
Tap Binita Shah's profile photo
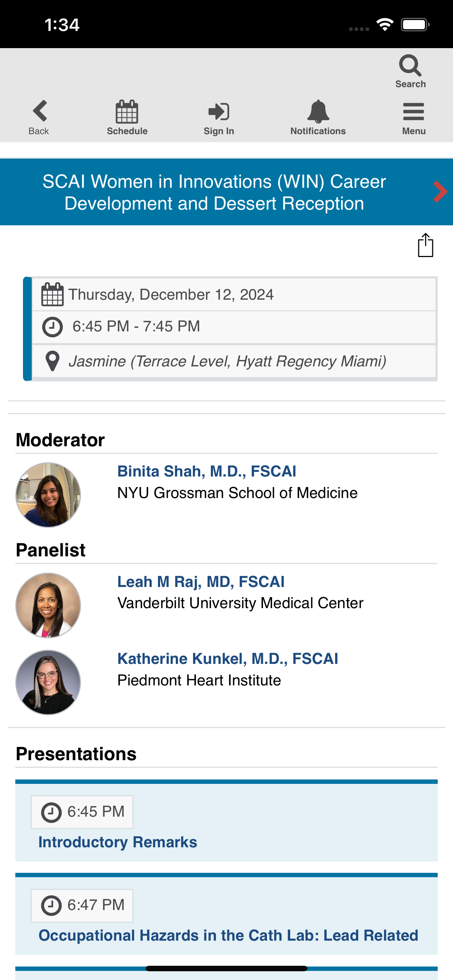pyautogui.click(x=49, y=495)
